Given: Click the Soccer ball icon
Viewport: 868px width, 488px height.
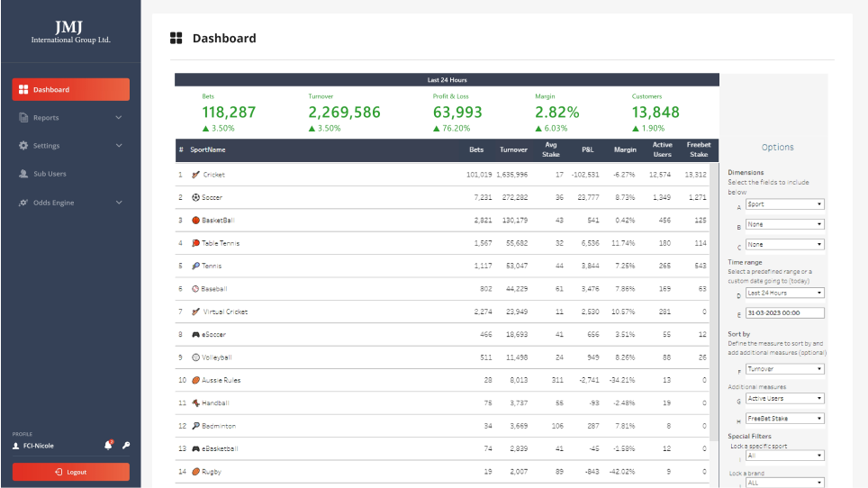Looking at the screenshot, I should [x=195, y=197].
